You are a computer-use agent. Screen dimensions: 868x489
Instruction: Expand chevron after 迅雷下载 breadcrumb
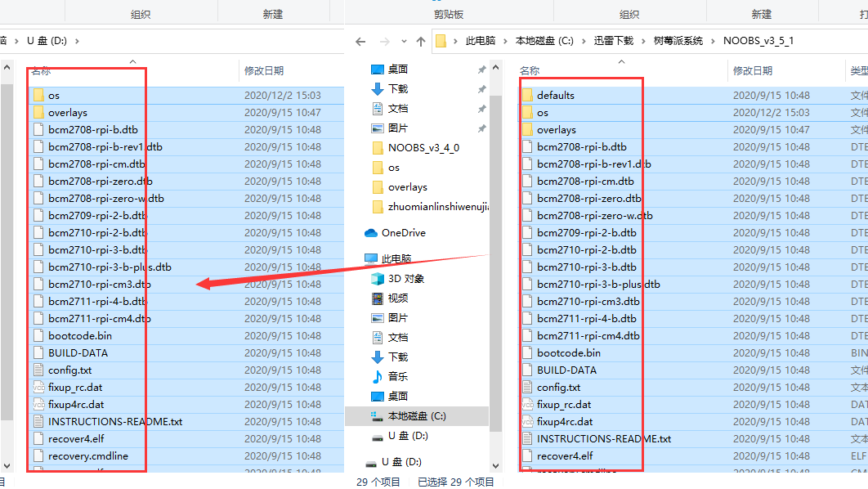coord(643,41)
